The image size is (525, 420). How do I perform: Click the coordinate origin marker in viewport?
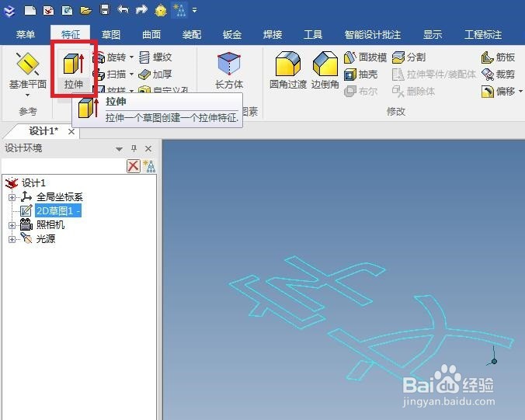[494, 362]
